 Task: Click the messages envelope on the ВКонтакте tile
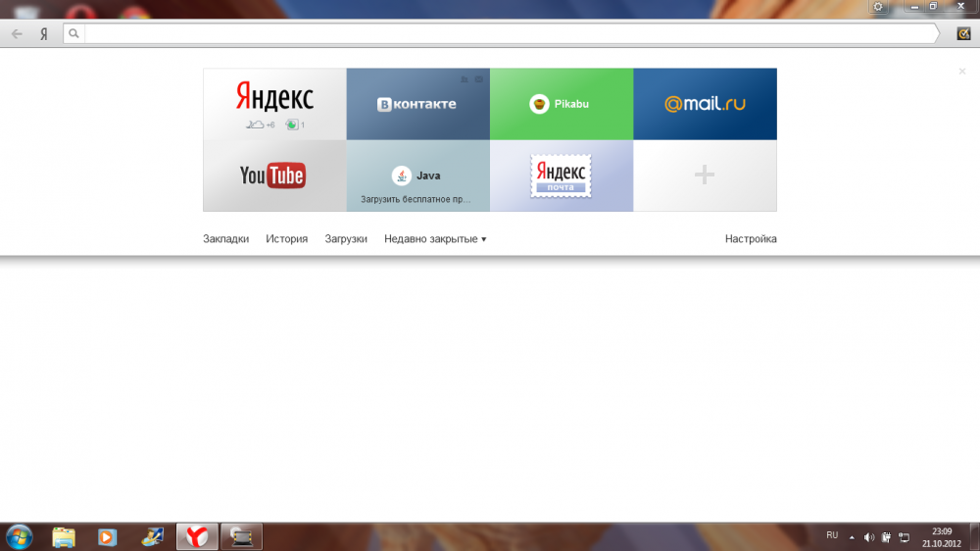pos(479,79)
